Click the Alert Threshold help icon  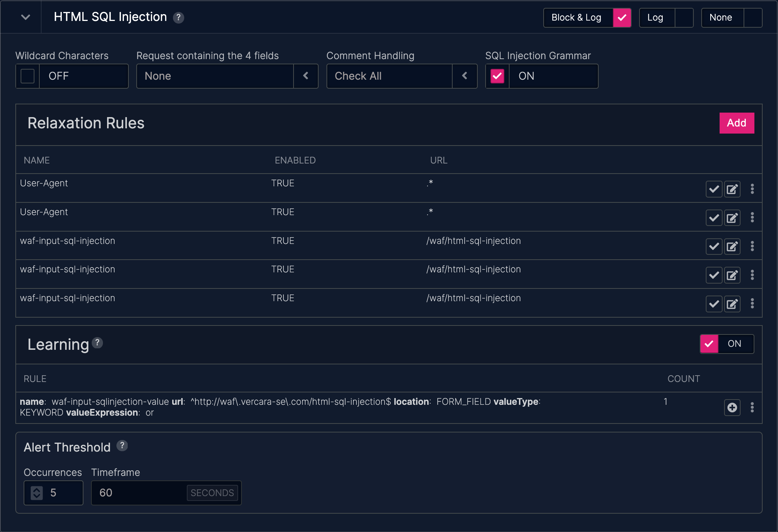122,446
